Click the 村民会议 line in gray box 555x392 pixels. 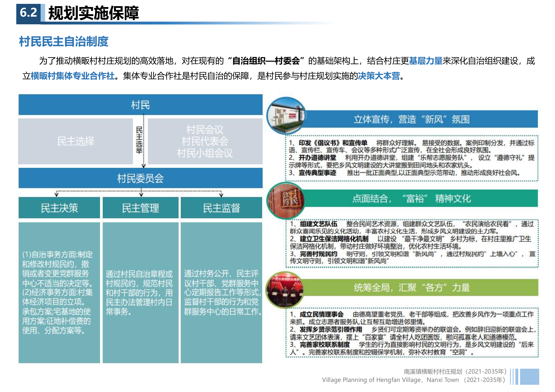(x=205, y=130)
